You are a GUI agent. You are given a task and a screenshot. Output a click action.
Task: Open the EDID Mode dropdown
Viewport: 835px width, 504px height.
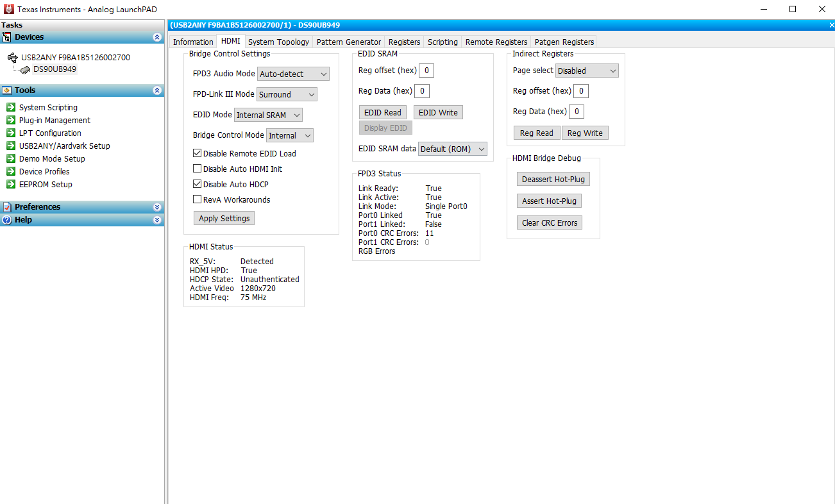point(268,115)
